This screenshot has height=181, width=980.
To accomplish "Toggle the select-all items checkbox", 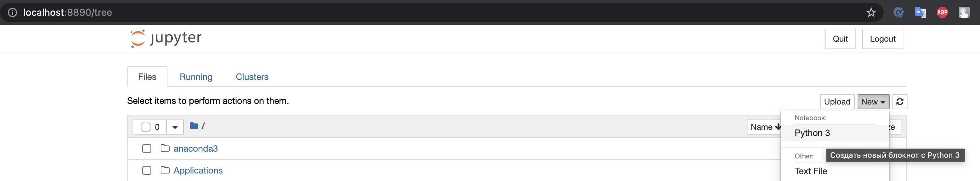I will (146, 127).
